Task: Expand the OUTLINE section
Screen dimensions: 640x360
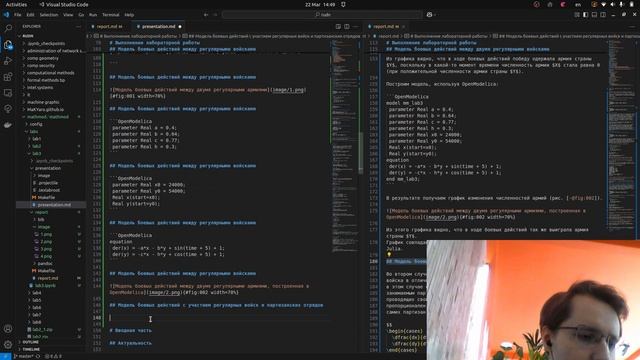Action: point(31,342)
